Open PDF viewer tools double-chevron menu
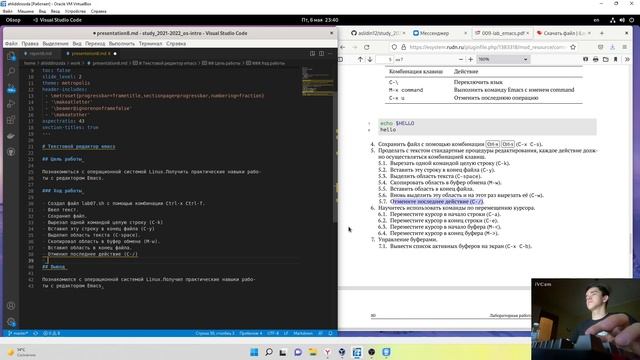 pyautogui.click(x=627, y=60)
